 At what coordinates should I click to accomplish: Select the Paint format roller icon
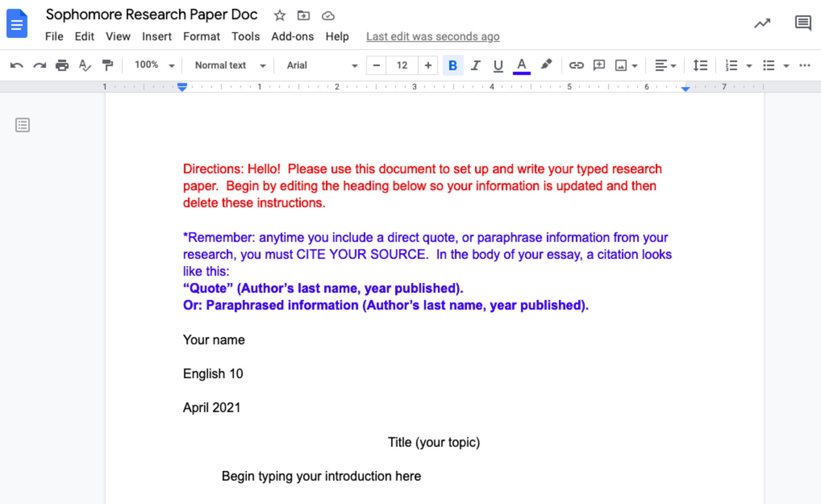pos(107,65)
